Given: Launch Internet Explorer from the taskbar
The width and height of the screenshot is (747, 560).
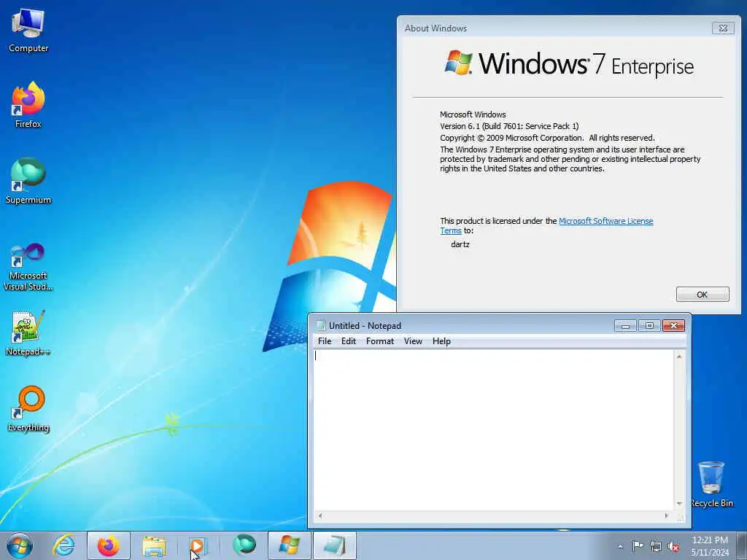Looking at the screenshot, I should tap(63, 545).
